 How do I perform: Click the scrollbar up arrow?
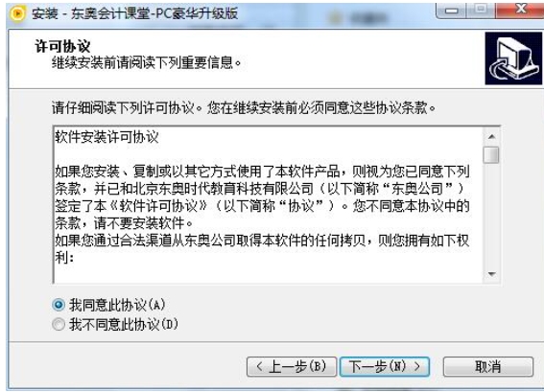coord(491,136)
